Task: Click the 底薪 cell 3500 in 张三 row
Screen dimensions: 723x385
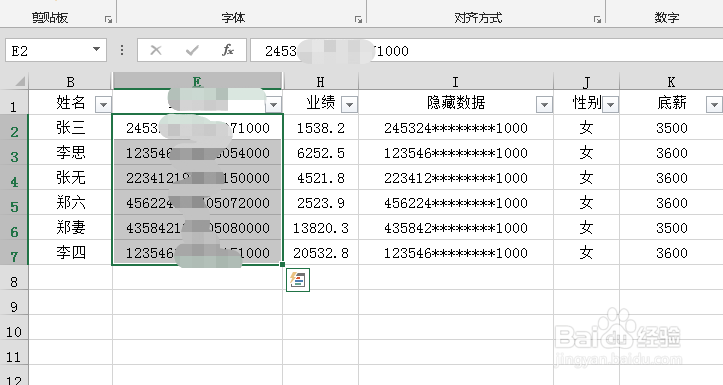Action: 671,128
